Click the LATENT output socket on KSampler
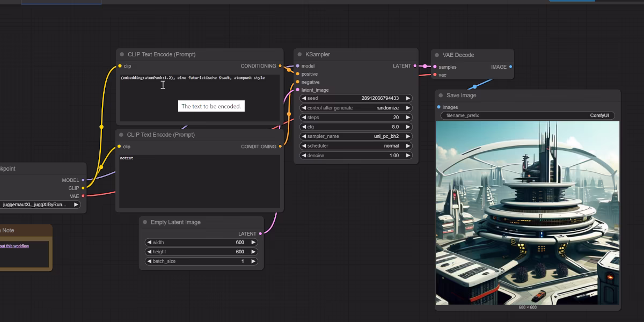 tap(415, 66)
